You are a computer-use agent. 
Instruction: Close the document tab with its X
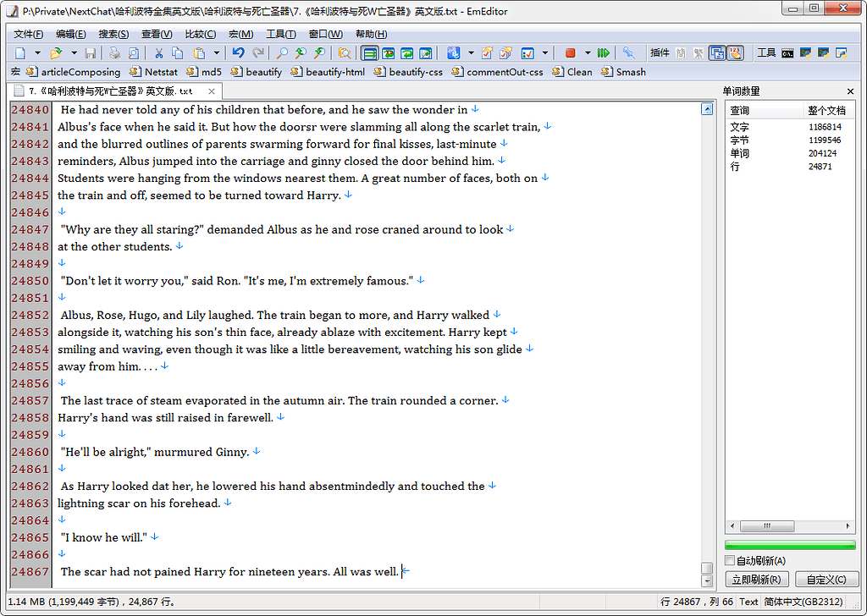(211, 91)
